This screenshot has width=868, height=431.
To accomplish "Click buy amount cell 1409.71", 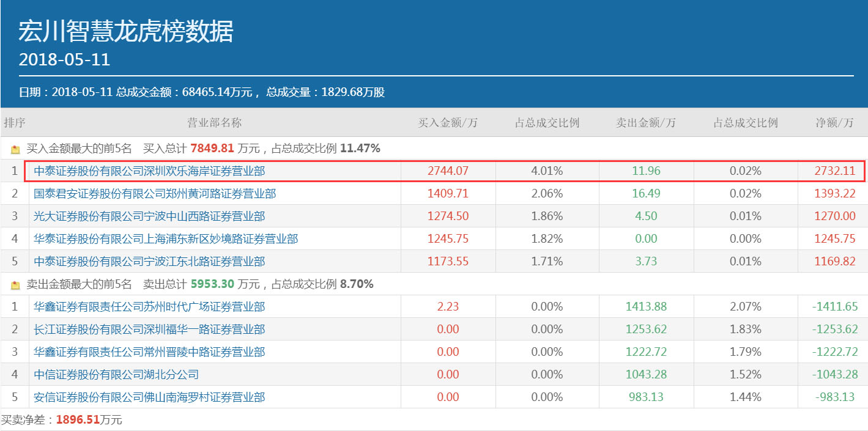I will 448,194.
